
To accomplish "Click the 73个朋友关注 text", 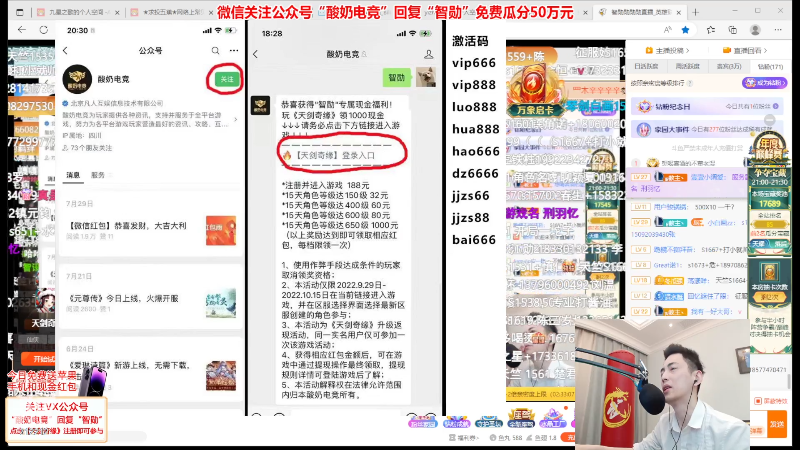I will [91, 148].
